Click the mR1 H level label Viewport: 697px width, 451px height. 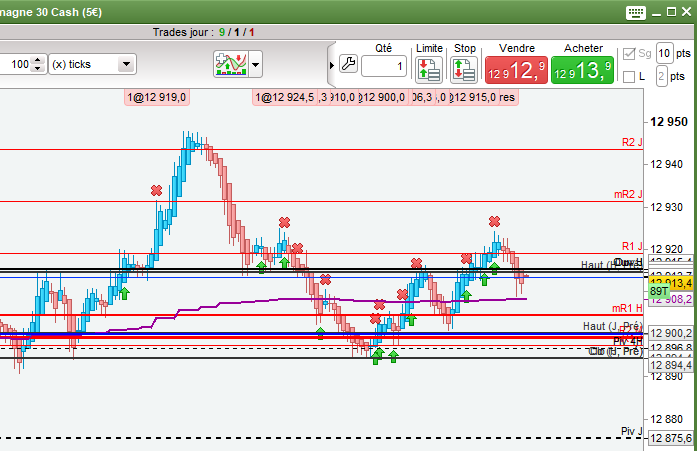627,308
